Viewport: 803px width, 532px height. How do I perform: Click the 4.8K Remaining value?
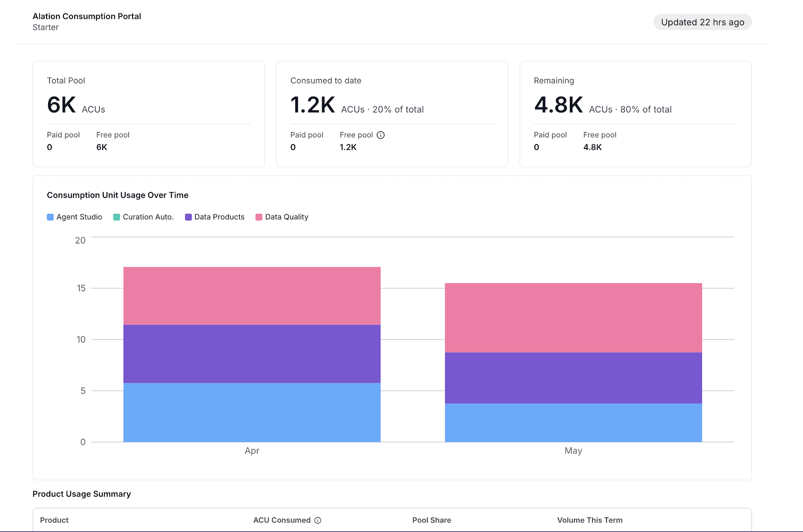558,105
